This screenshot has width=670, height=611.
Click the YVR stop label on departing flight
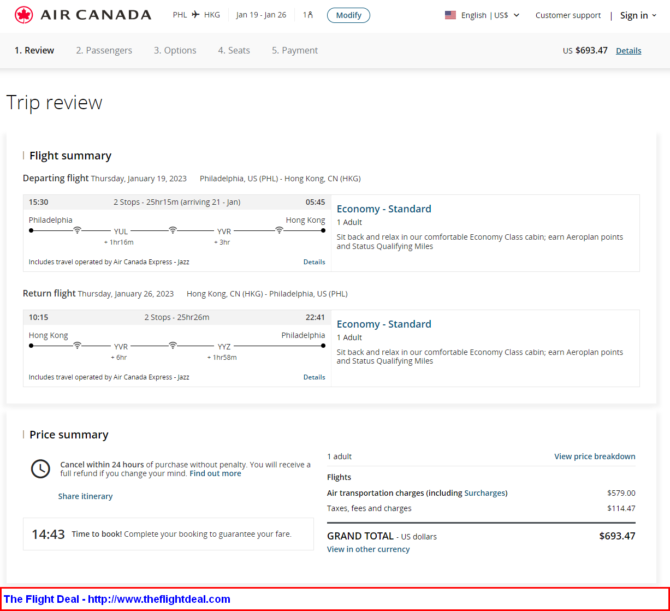pos(224,232)
